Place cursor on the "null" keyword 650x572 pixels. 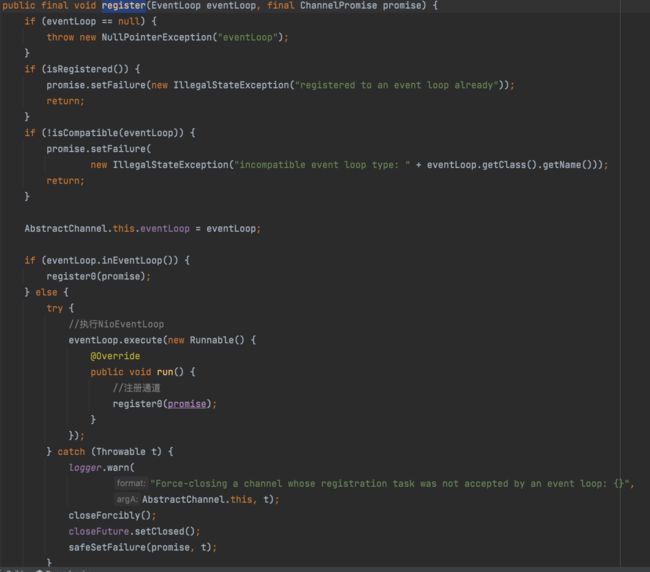coord(129,22)
